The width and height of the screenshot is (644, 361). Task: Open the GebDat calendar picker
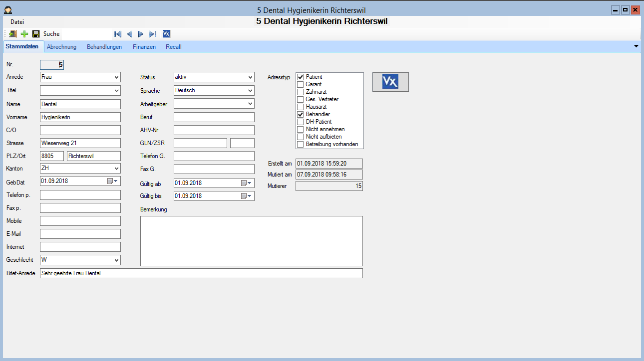(113, 181)
